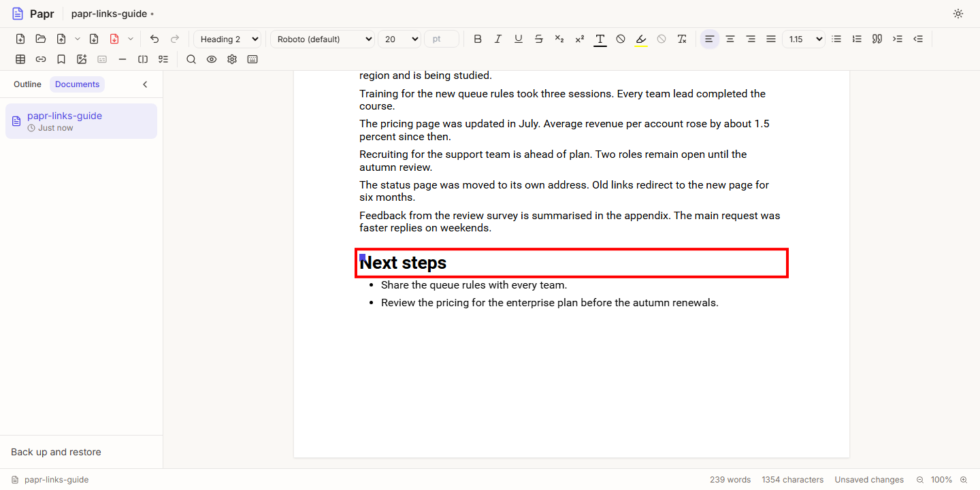This screenshot has height=490, width=980.
Task: Expand the PDF export options chevron
Action: 131,39
